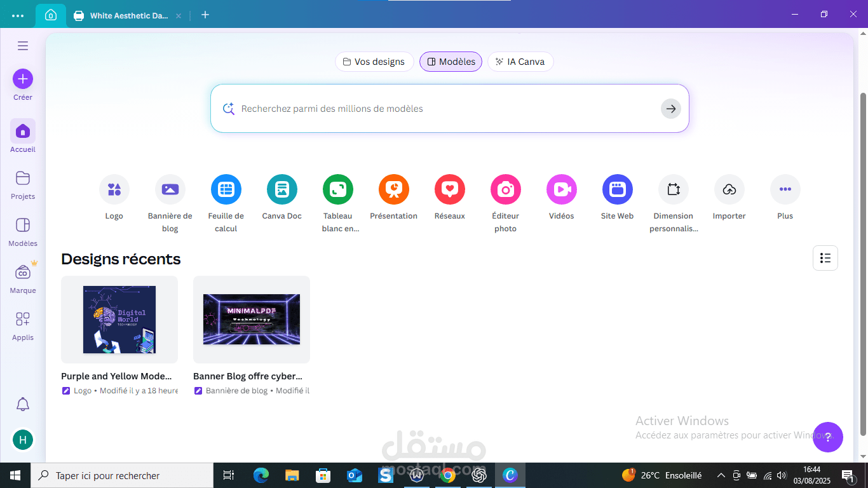Open the notifications bell
This screenshot has height=488, width=868.
(23, 404)
